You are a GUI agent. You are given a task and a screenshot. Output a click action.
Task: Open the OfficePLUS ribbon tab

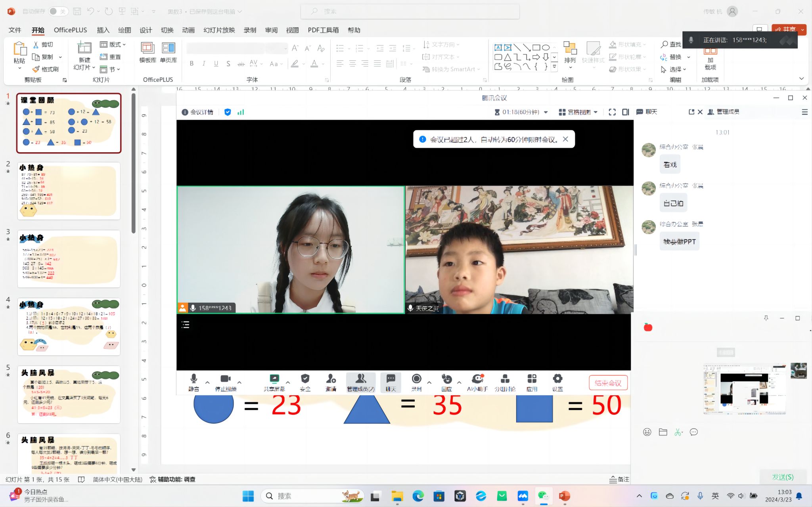point(70,30)
